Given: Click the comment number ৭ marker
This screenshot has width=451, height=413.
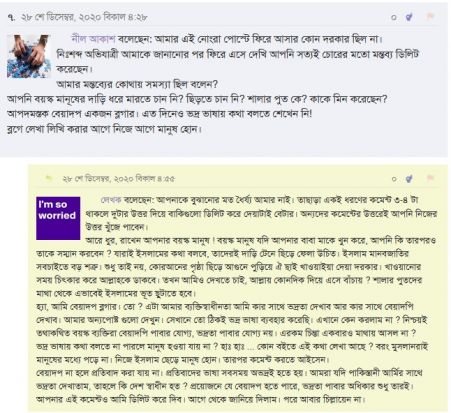Looking at the screenshot, I should (x=11, y=17).
